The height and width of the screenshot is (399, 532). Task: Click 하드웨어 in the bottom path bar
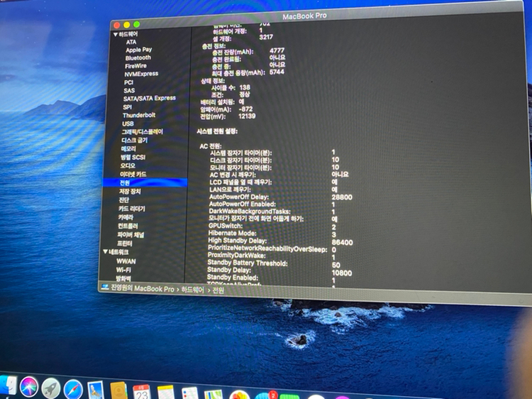[x=192, y=290]
